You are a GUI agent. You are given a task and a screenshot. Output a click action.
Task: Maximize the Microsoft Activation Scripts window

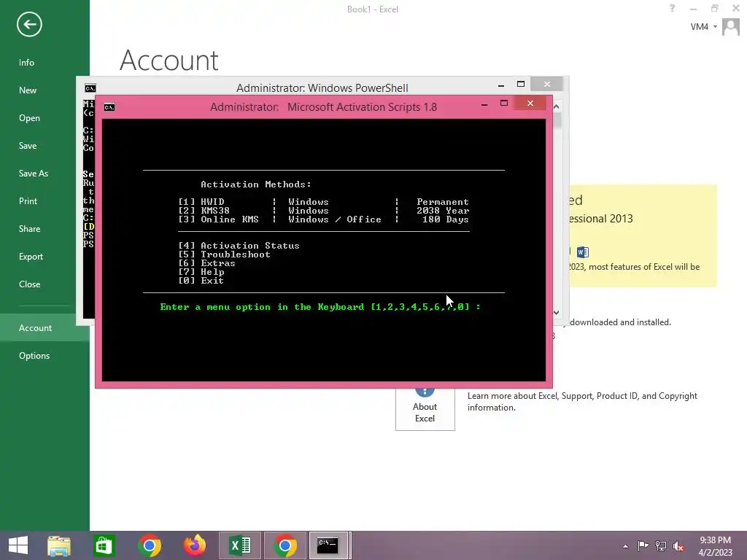504,104
